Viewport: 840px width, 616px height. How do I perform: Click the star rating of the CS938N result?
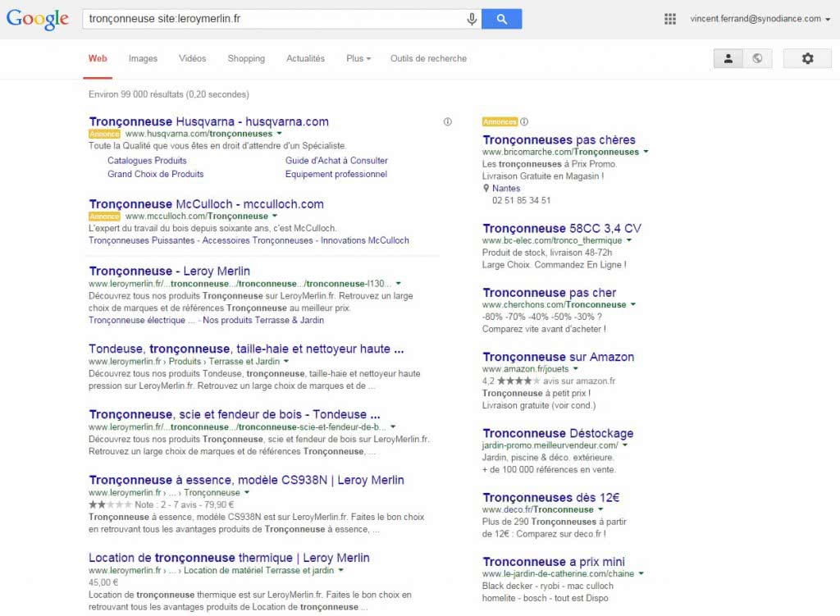coord(110,504)
